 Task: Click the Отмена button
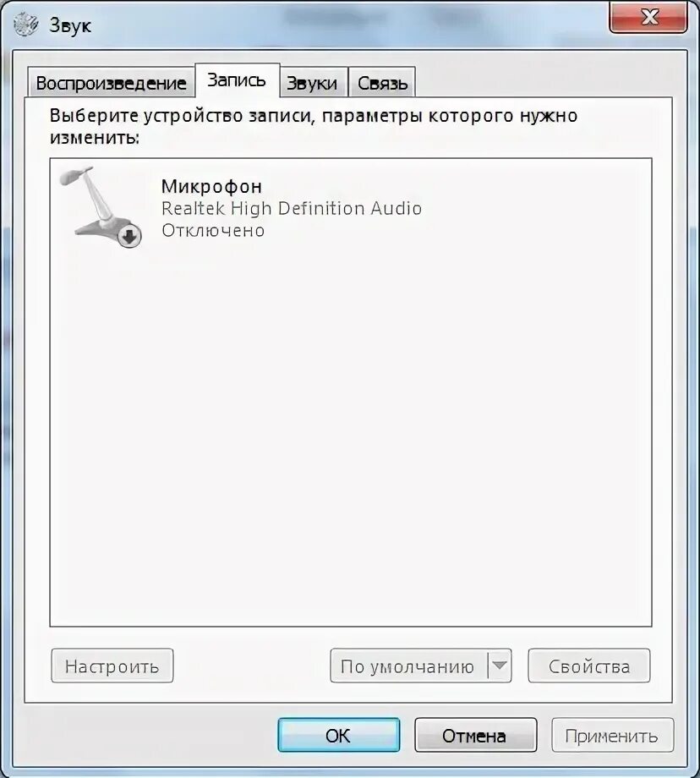point(475,735)
